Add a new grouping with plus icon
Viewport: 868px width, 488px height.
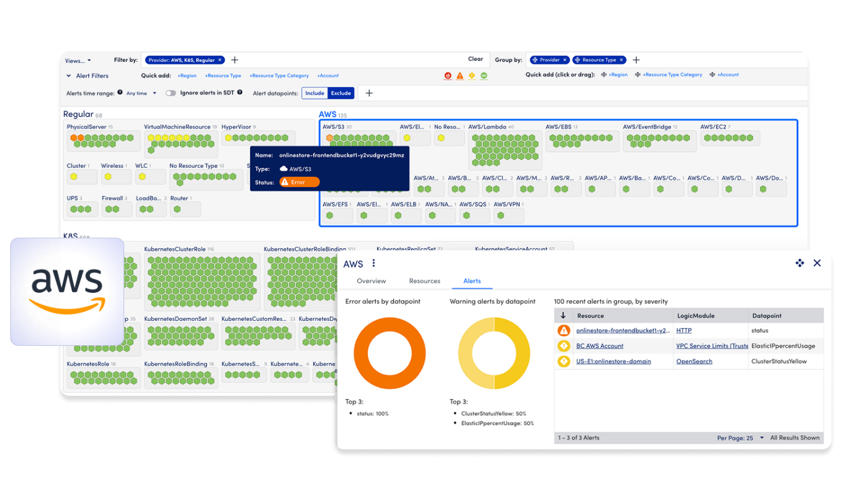tap(636, 60)
